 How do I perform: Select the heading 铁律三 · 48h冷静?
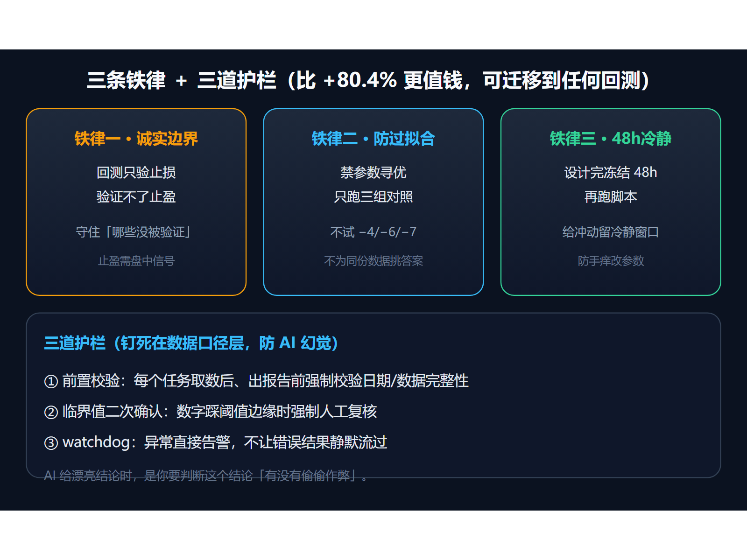coord(610,139)
